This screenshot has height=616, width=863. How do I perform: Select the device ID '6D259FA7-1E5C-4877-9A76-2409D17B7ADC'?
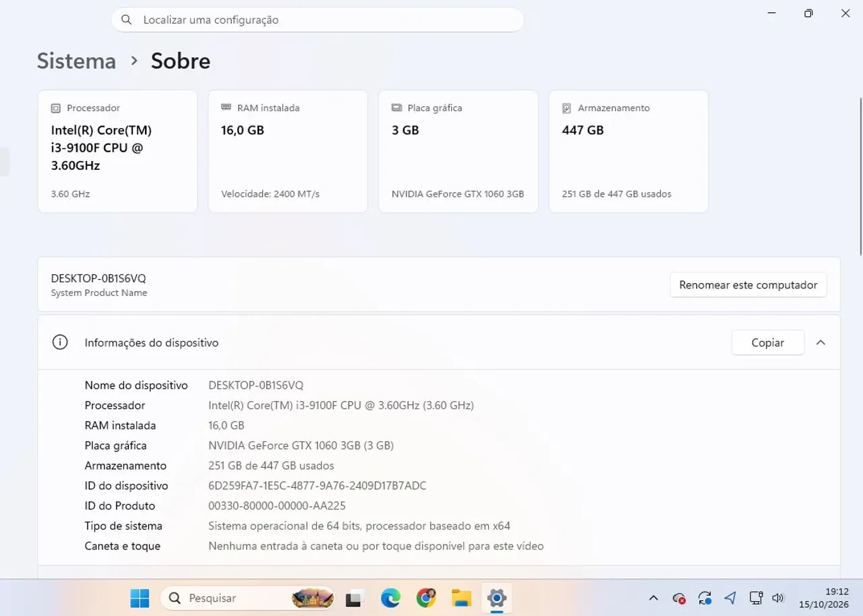[x=318, y=485]
